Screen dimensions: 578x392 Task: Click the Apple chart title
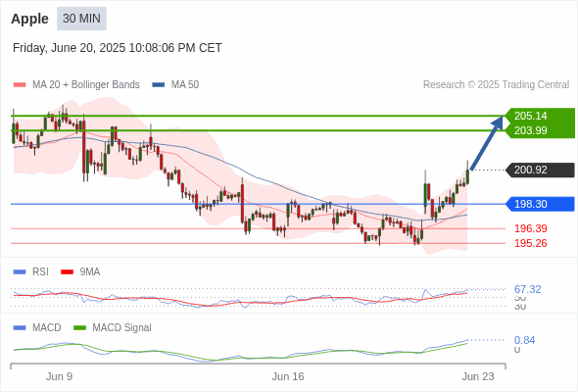coord(29,19)
